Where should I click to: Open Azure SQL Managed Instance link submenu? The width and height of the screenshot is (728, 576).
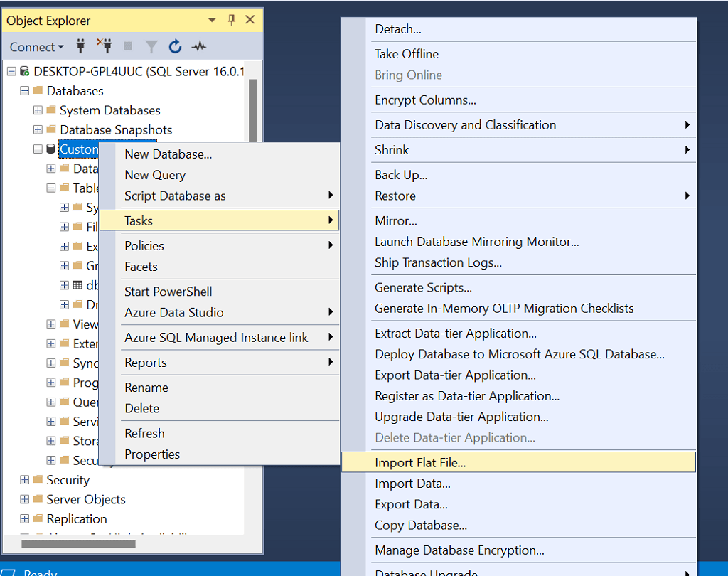point(220,337)
